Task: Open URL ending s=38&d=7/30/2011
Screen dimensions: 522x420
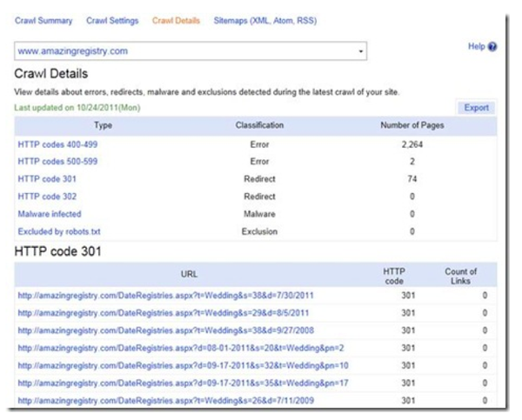Action: tap(166, 296)
